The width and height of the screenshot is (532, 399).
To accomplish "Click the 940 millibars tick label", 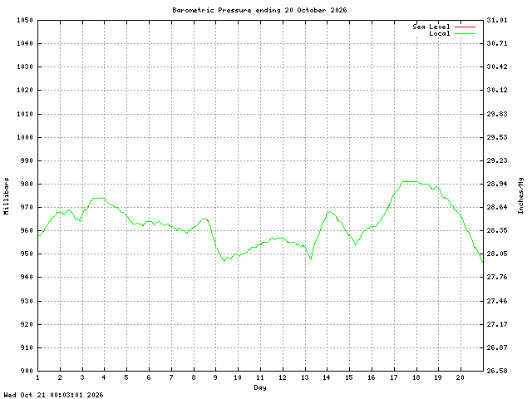I will tap(27, 277).
